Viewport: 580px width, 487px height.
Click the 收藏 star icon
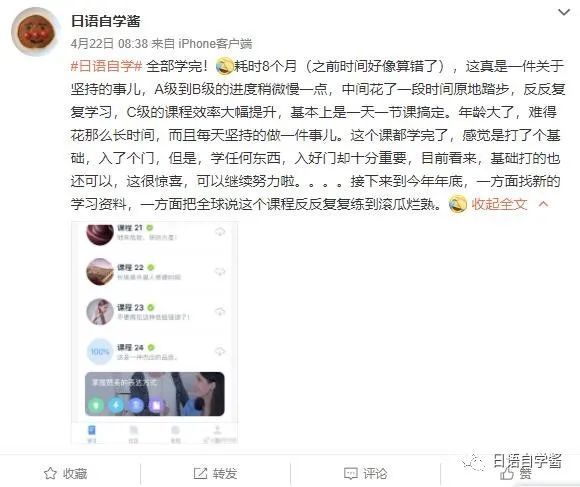(50, 473)
